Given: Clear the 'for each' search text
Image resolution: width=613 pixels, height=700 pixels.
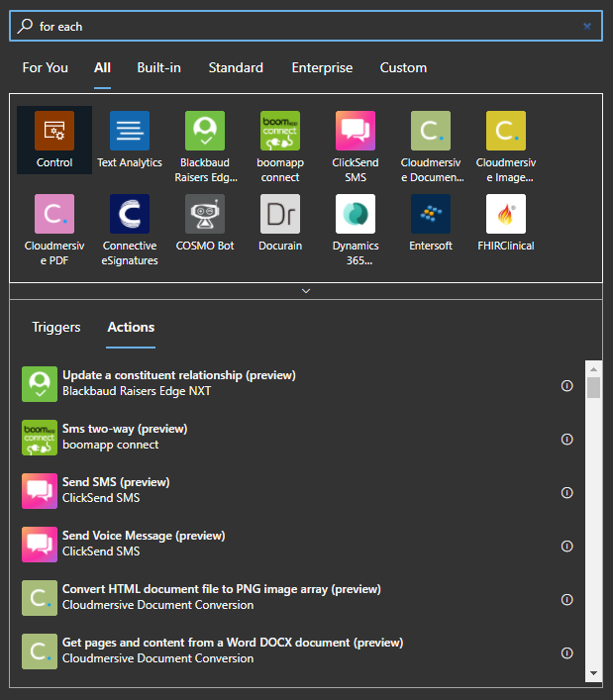Looking at the screenshot, I should [587, 27].
